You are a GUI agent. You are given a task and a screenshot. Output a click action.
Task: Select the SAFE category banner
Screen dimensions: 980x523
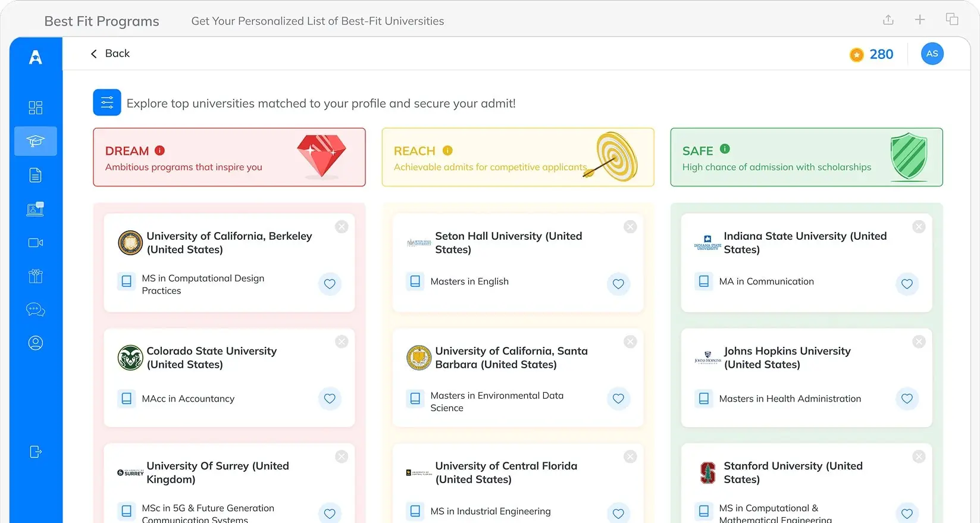point(806,157)
